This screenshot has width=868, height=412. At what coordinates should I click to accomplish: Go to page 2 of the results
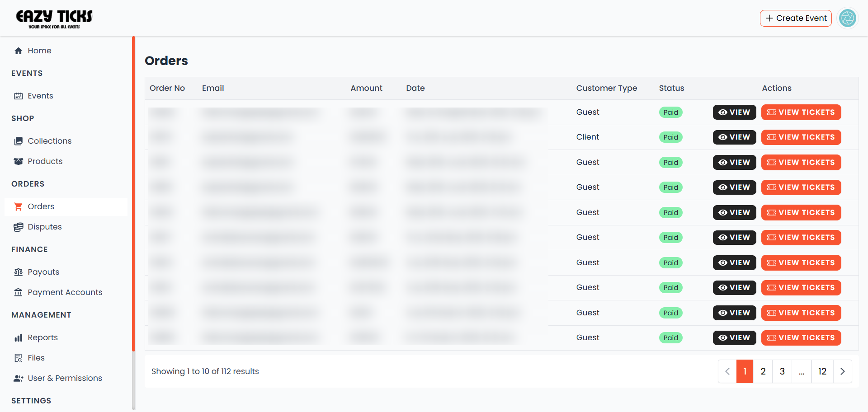pos(763,371)
